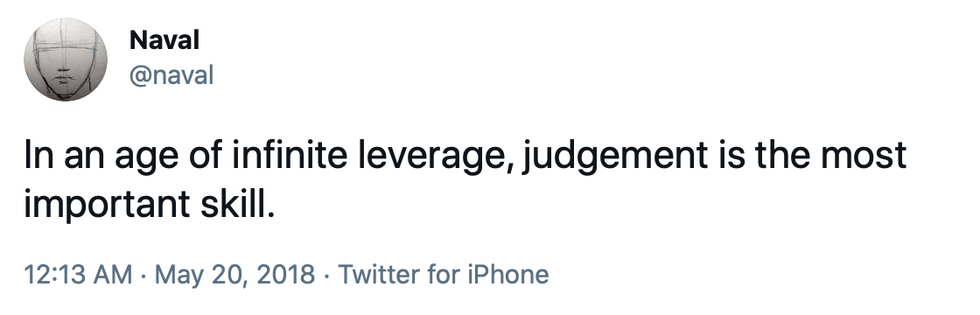Click the word judgement in the tweet
980x315 pixels.
(615, 157)
